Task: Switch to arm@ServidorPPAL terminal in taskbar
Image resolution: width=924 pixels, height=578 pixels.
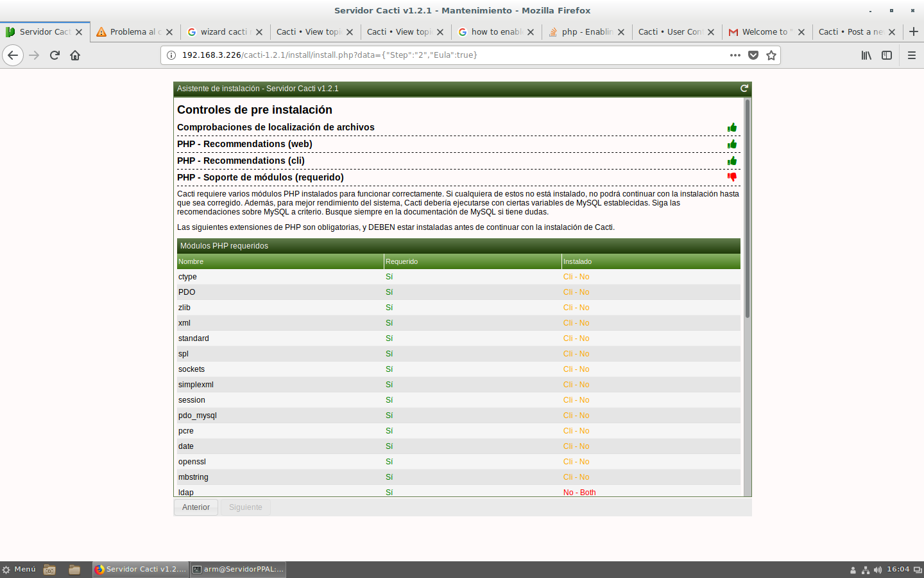Action: click(x=238, y=570)
